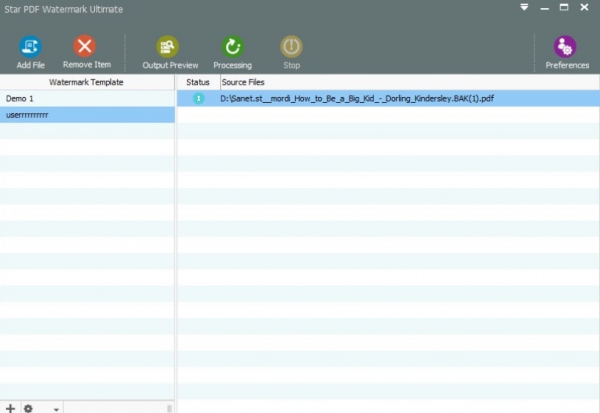The image size is (600, 413).
Task: Expand the gear dropdown arrow below template list
Action: [55, 409]
